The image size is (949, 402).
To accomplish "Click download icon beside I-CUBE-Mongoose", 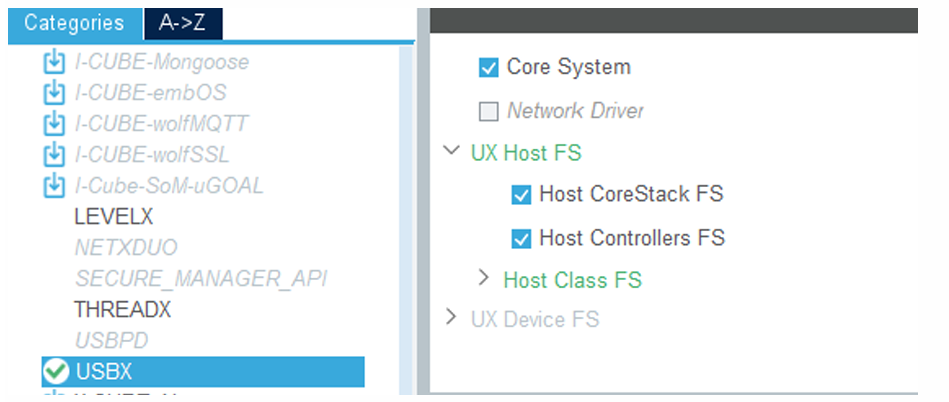I will coord(54,62).
